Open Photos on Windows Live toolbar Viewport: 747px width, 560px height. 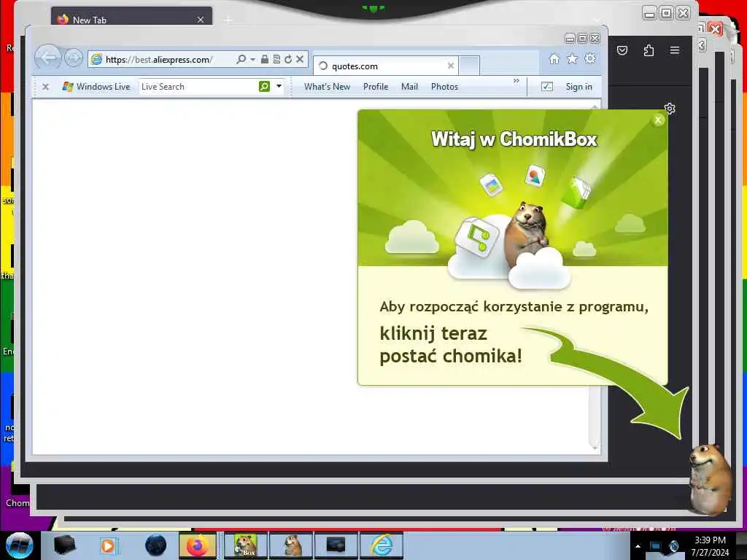click(x=444, y=87)
